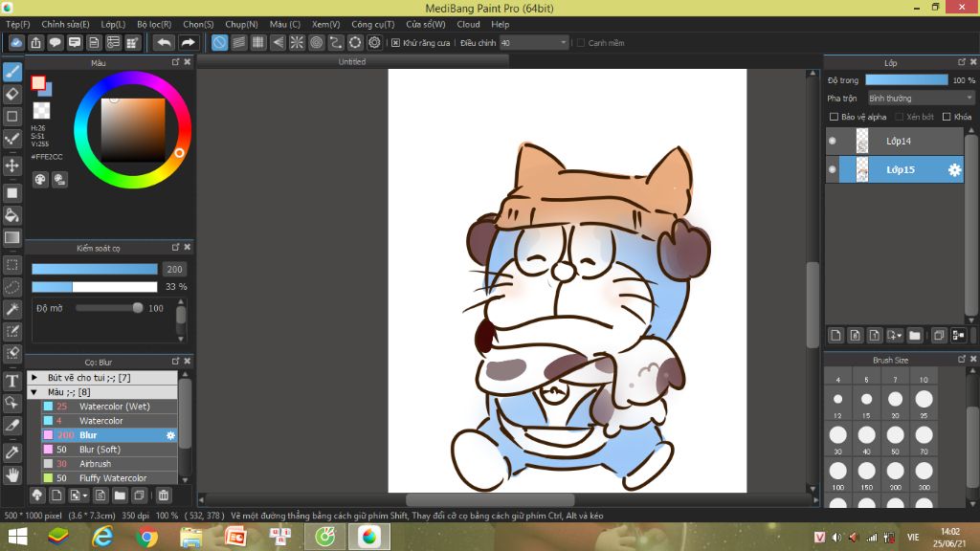Delete brush with trash icon
The image size is (980, 551).
point(163,496)
